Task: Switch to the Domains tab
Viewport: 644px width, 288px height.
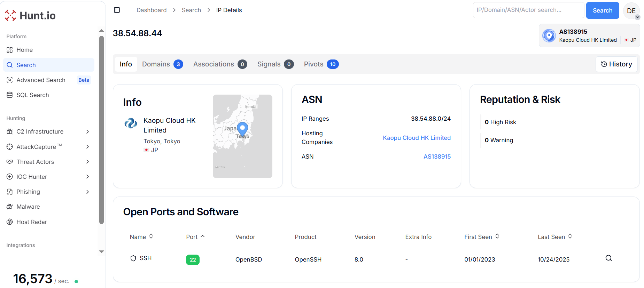Action: coord(162,64)
